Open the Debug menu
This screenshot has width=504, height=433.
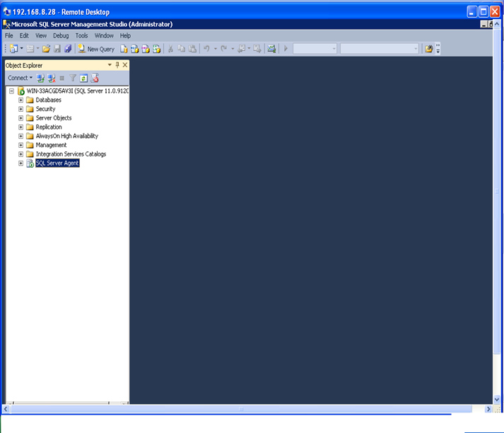point(61,35)
